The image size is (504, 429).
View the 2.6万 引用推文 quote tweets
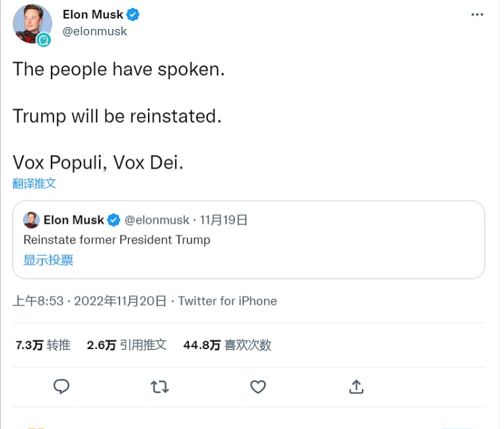tap(127, 345)
